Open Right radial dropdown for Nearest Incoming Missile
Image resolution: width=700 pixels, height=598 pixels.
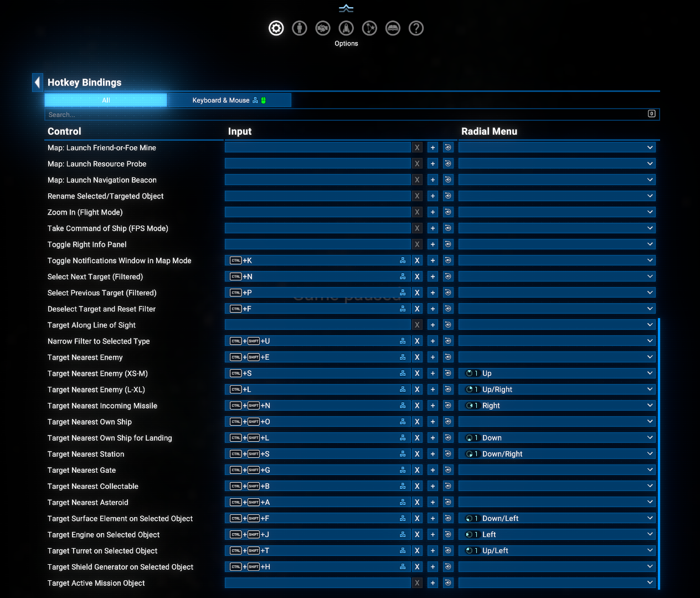click(557, 406)
